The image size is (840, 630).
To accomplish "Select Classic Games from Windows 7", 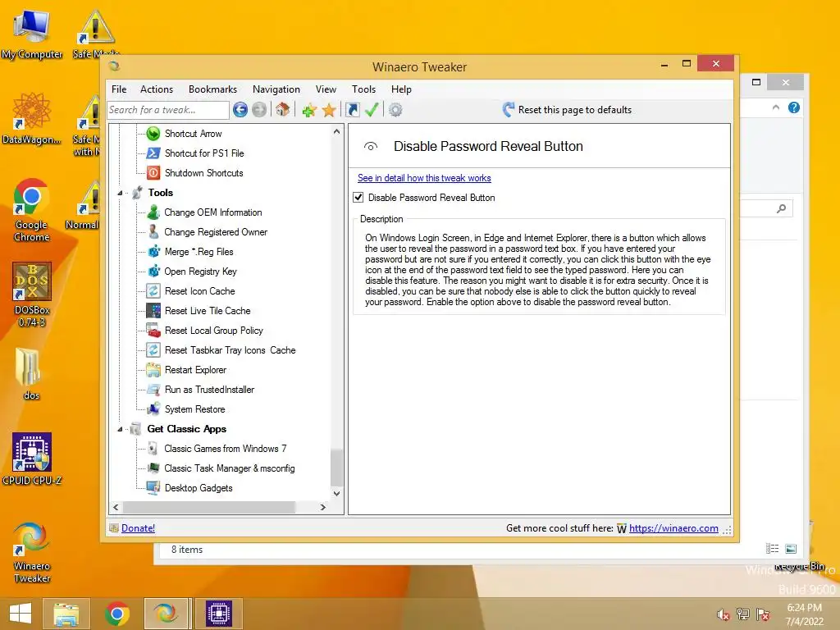I will coord(225,449).
